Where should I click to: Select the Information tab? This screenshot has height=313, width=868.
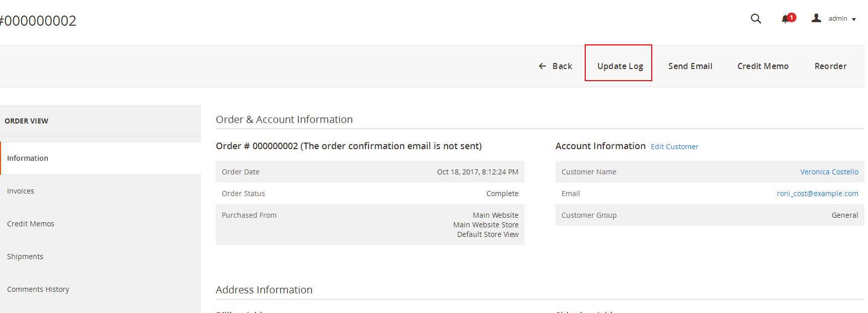point(100,158)
